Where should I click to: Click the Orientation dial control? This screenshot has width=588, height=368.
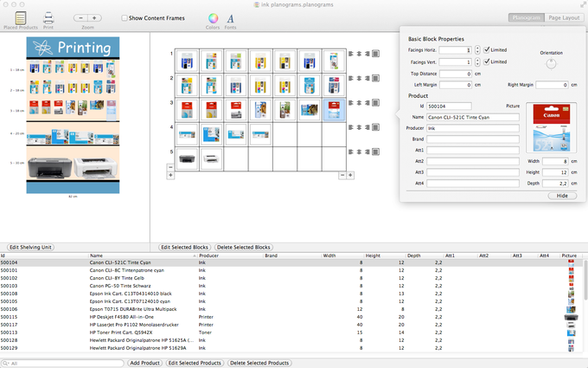click(x=551, y=63)
